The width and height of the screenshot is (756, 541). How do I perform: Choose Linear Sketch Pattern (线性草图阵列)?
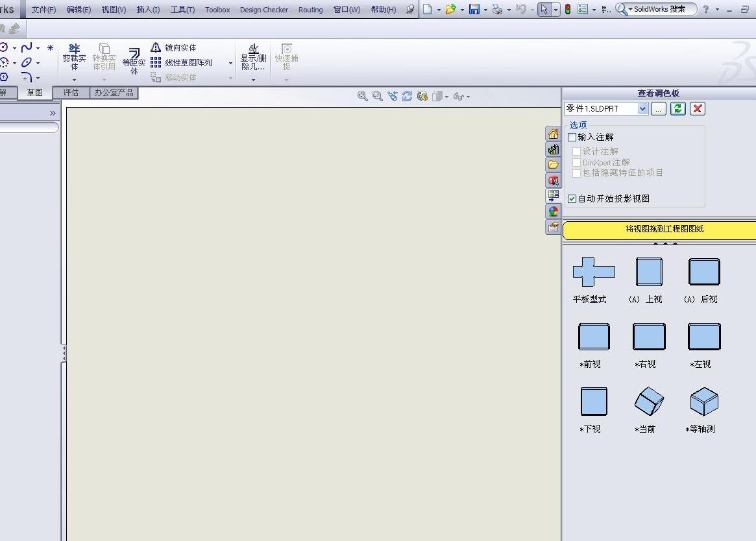pyautogui.click(x=181, y=63)
